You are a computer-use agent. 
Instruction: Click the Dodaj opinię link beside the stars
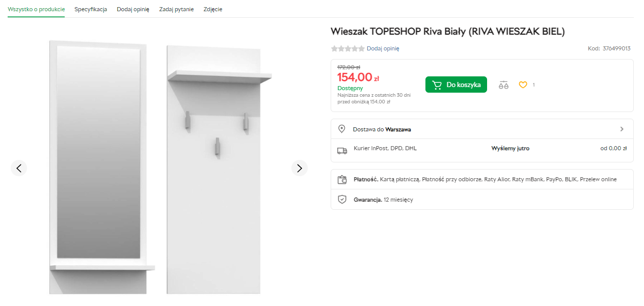(x=383, y=49)
